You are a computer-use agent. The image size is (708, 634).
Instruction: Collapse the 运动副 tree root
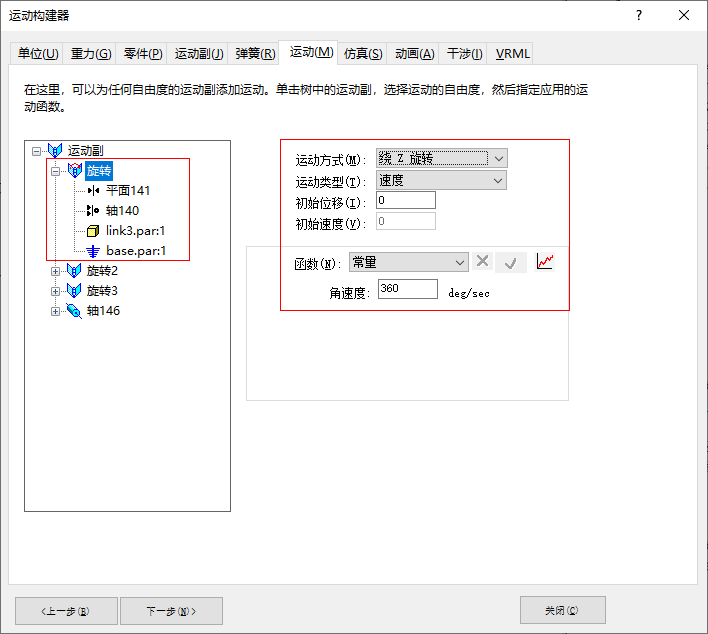point(37,151)
